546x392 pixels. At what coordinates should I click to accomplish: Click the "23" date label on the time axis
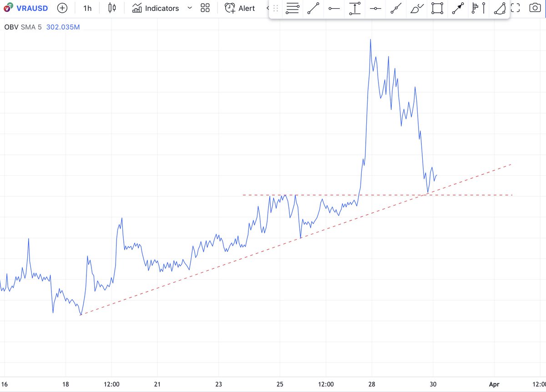click(x=219, y=384)
